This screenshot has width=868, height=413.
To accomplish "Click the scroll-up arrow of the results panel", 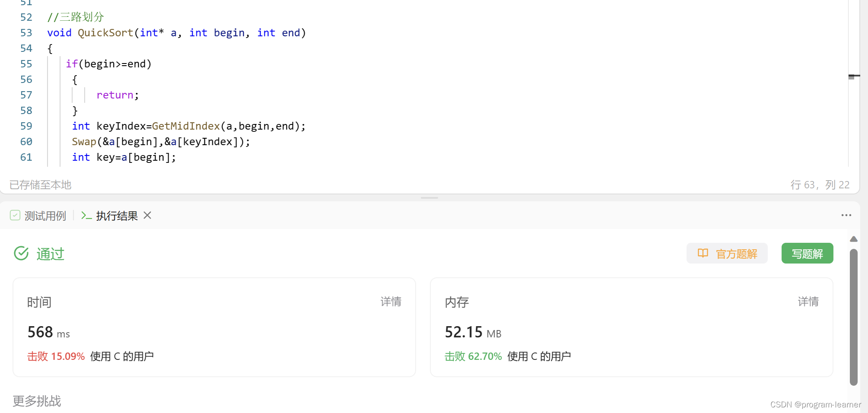I will click(x=853, y=239).
